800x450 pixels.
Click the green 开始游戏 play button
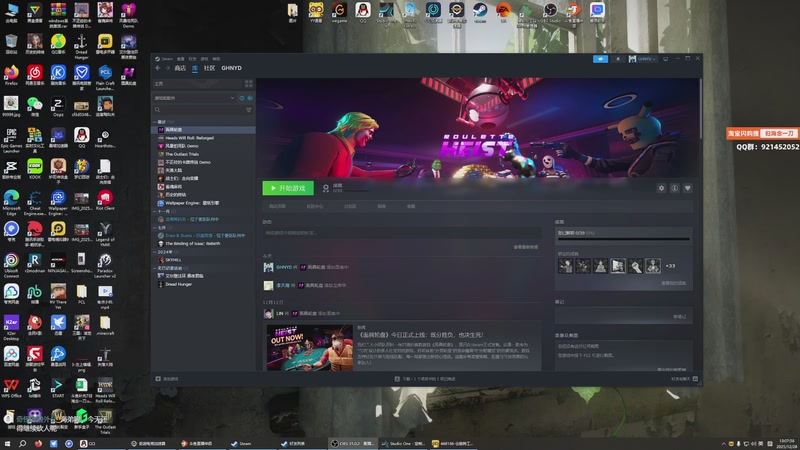click(x=288, y=188)
